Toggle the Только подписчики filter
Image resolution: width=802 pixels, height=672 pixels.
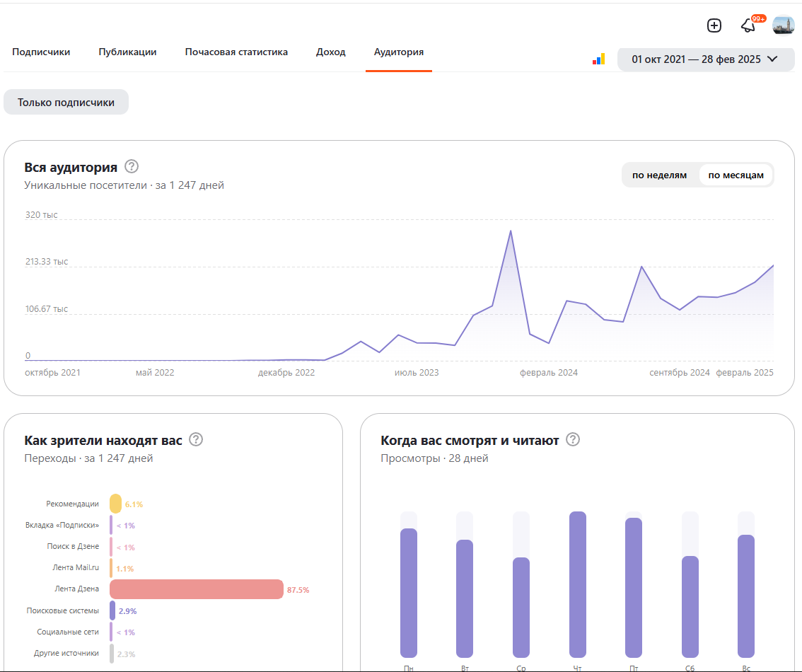point(66,102)
